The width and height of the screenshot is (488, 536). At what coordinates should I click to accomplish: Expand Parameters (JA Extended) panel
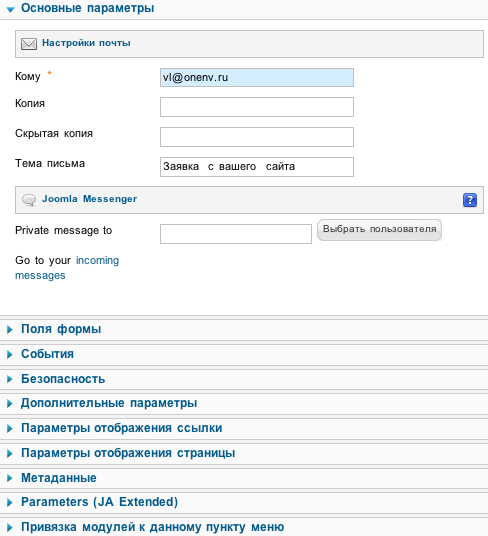pos(244,502)
